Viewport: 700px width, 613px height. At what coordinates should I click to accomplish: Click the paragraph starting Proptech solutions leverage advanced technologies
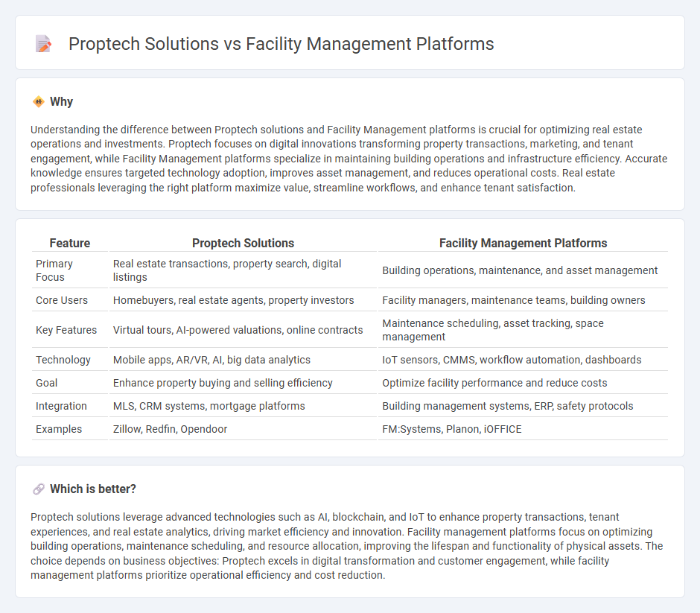pos(347,546)
